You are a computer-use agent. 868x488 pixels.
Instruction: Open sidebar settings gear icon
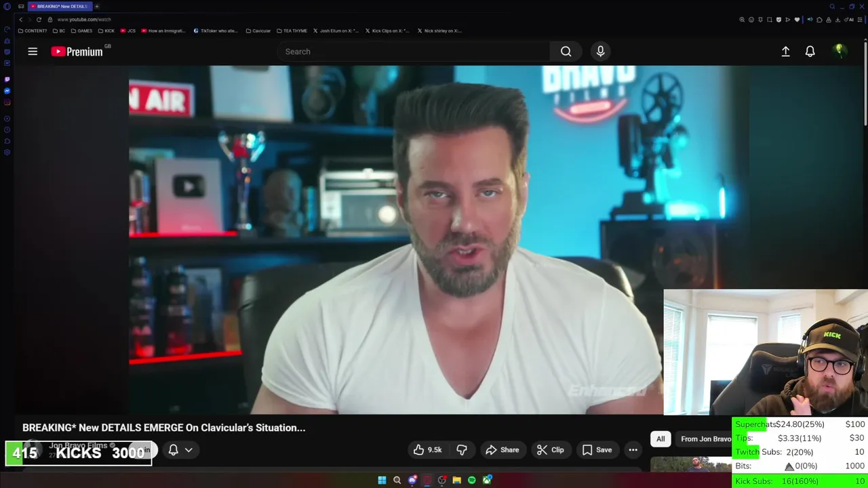click(7, 152)
